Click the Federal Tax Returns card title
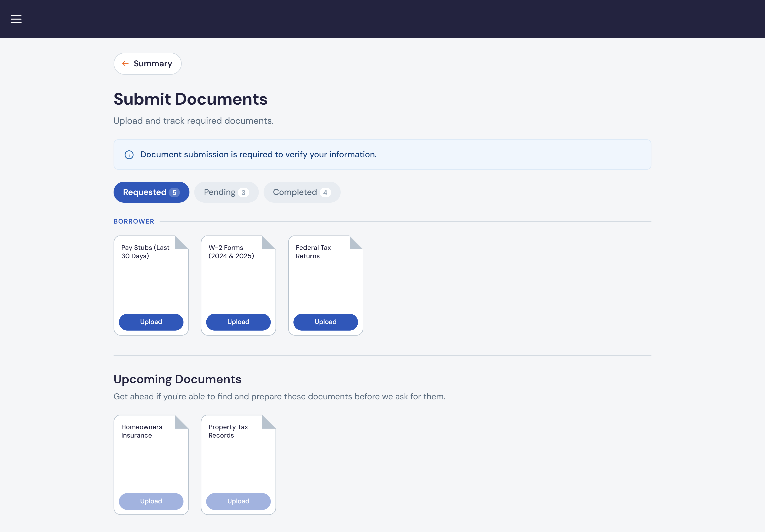 pyautogui.click(x=313, y=252)
